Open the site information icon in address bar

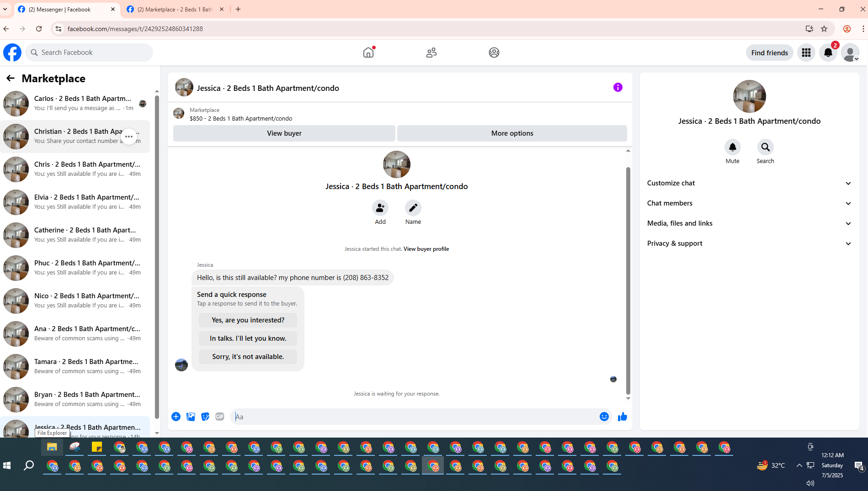pos(58,29)
